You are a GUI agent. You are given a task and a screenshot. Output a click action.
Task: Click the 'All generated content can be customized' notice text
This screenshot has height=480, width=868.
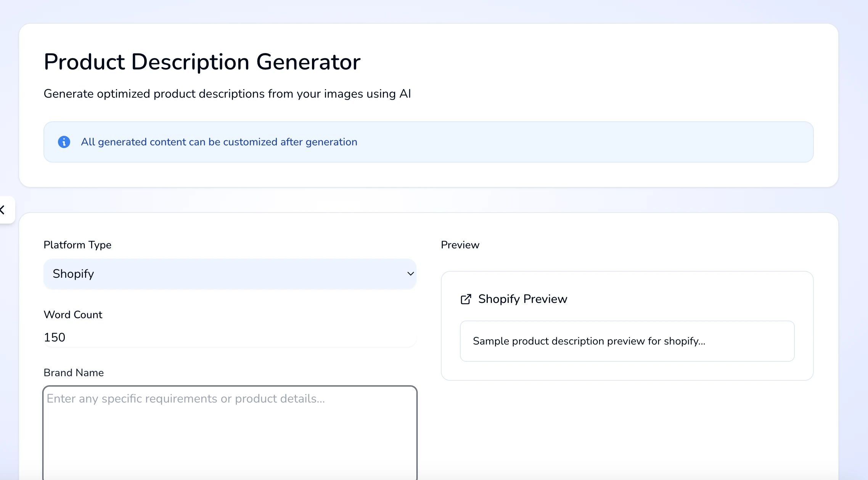(x=219, y=142)
